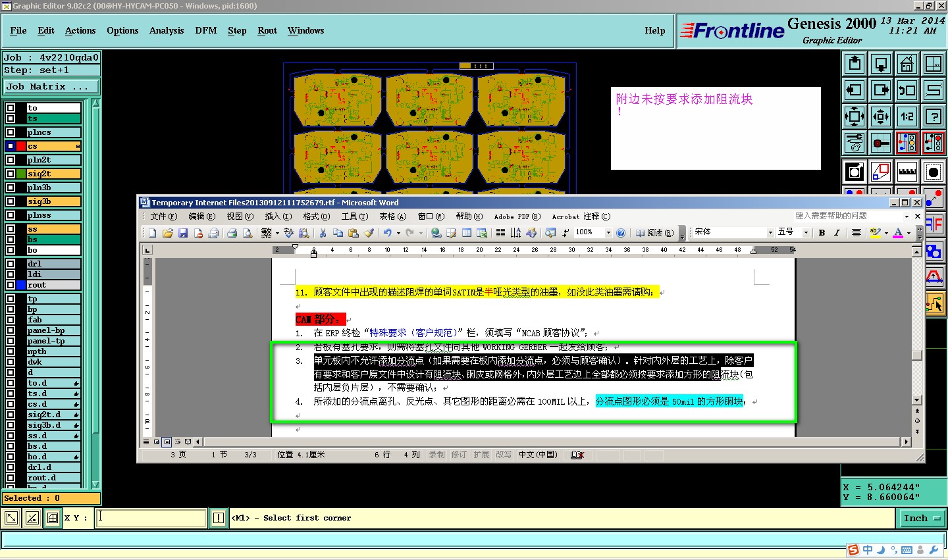Screen dimensions: 948x560
Task: Click the black octagon selection icon
Action: click(934, 172)
